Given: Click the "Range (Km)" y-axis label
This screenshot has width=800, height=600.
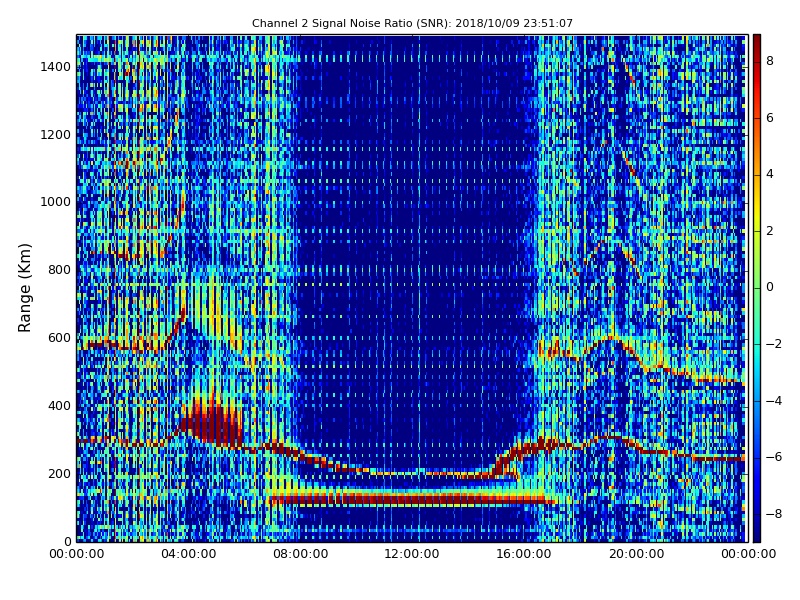Looking at the screenshot, I should coord(24,288).
